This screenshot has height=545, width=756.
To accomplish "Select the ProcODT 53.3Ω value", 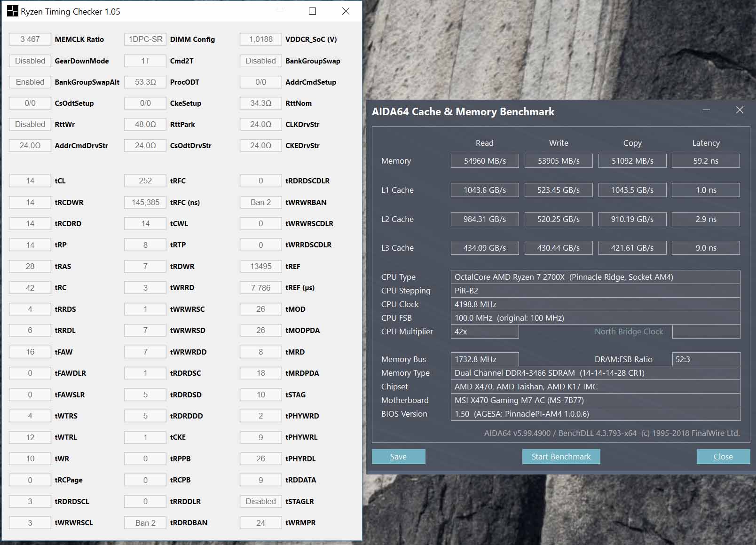I will (x=145, y=82).
